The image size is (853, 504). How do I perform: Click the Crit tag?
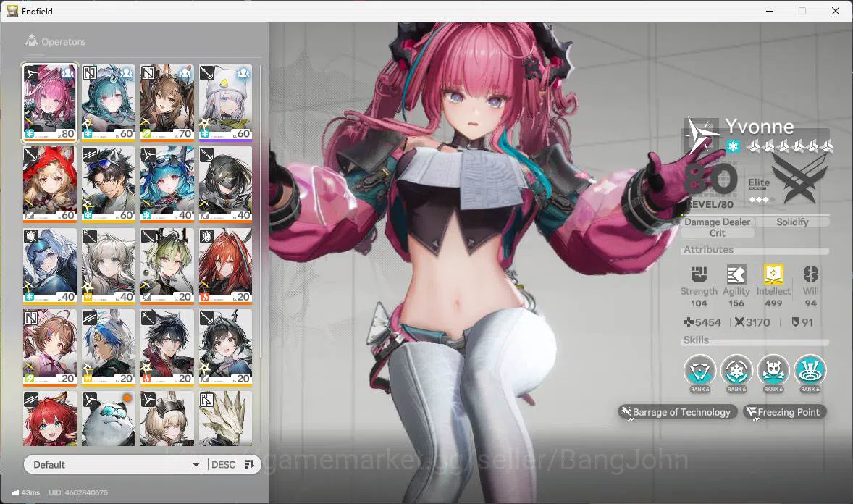coord(717,232)
